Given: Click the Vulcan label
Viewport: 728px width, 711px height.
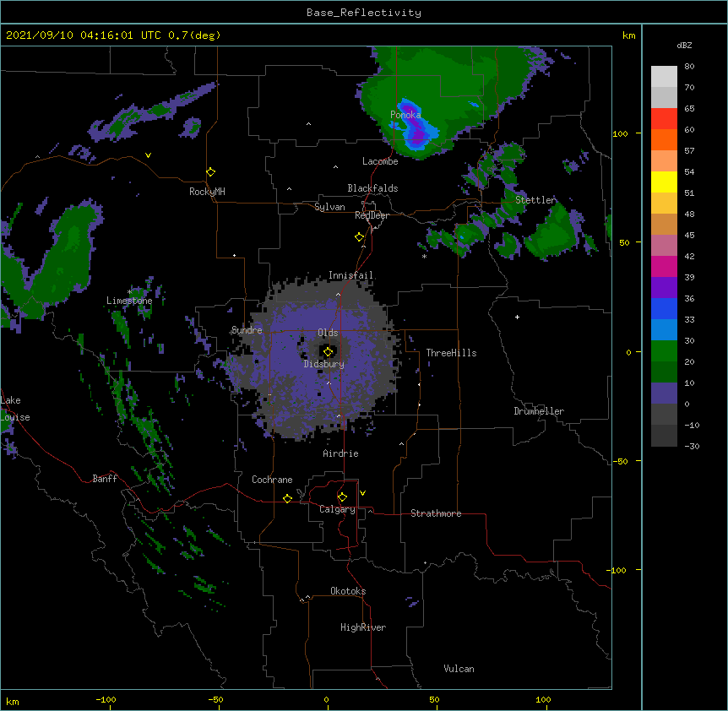Looking at the screenshot, I should pyautogui.click(x=459, y=669).
